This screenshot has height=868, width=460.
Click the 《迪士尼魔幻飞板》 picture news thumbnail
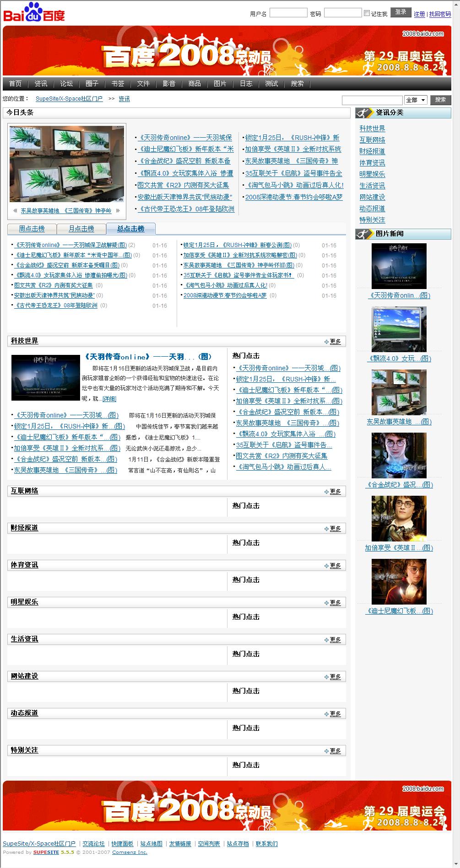tap(399, 582)
